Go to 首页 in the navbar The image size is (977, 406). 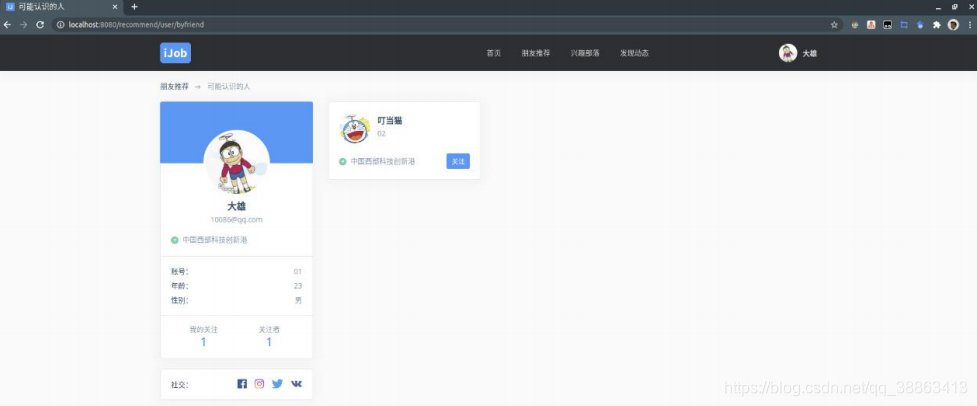493,53
